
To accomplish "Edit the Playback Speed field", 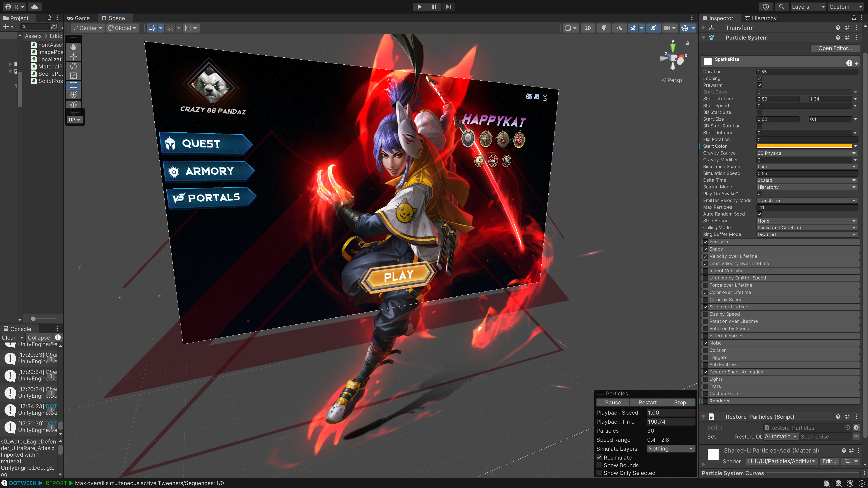I will pyautogui.click(x=670, y=413).
